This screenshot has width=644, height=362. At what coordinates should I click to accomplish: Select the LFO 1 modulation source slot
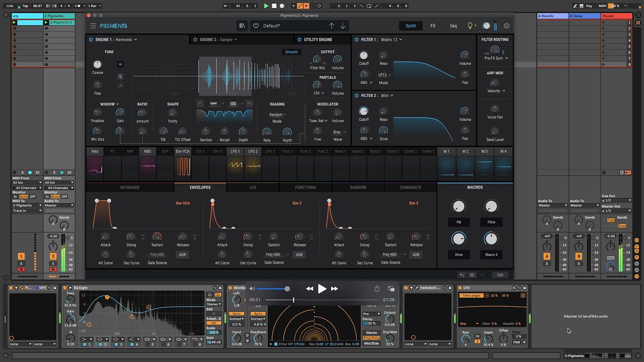pyautogui.click(x=235, y=164)
